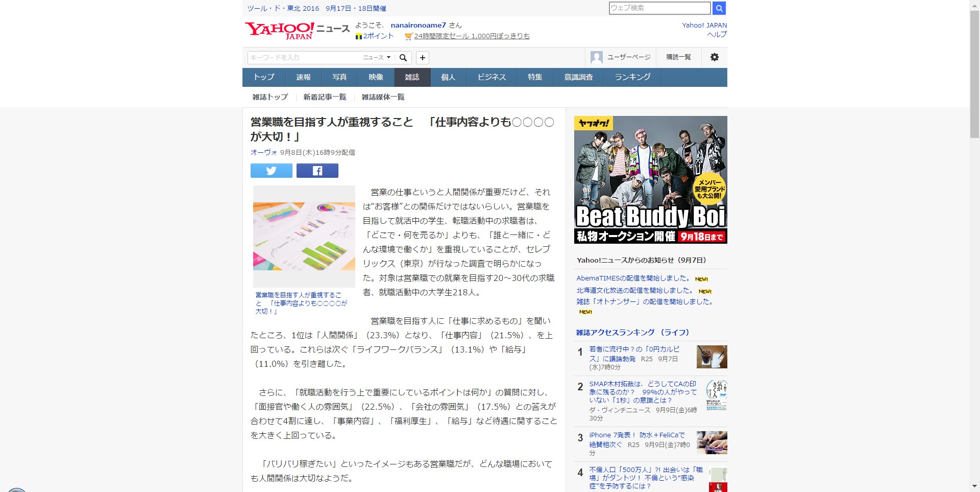Open ranking 4 article about 不倫人口
This screenshot has width=980, height=492.
point(646,478)
